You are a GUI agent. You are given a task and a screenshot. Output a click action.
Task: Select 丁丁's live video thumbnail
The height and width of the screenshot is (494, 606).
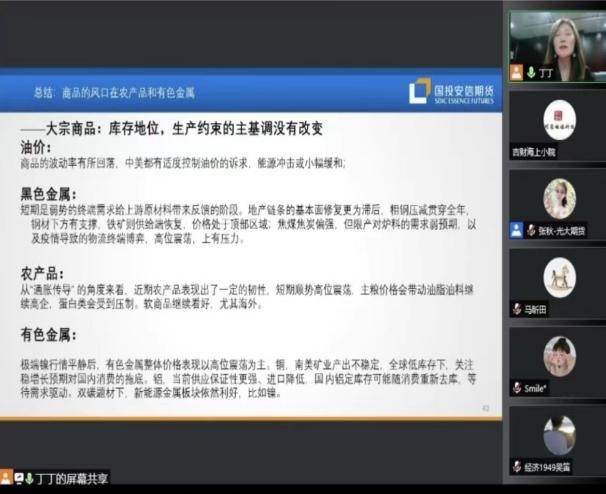coord(557,38)
